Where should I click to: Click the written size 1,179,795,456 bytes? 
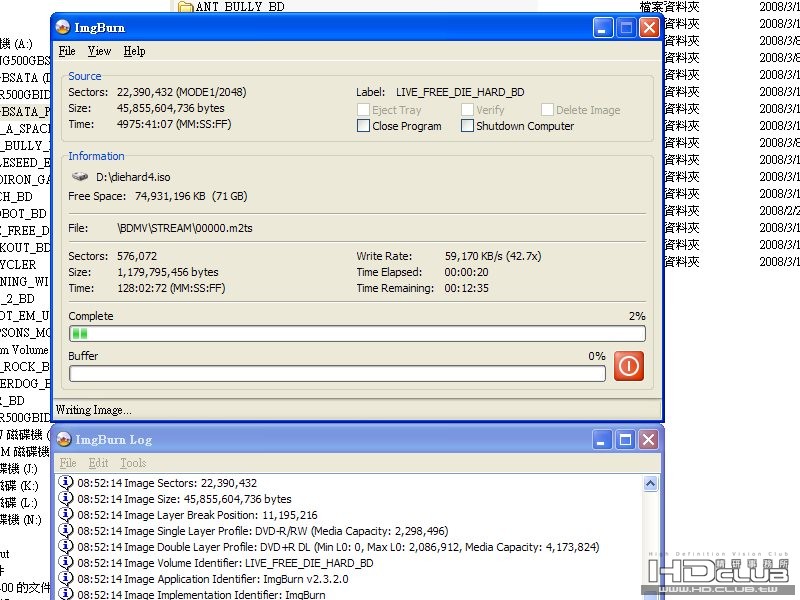[x=167, y=272]
